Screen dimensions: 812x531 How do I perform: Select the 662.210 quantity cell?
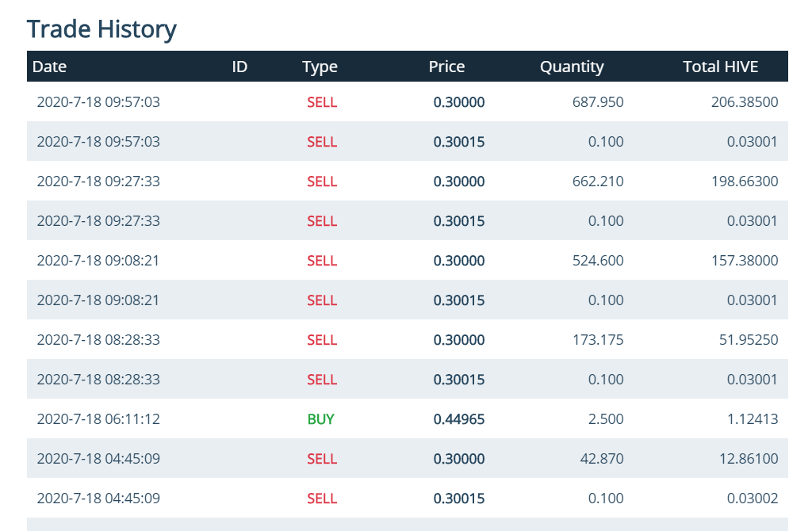598,181
